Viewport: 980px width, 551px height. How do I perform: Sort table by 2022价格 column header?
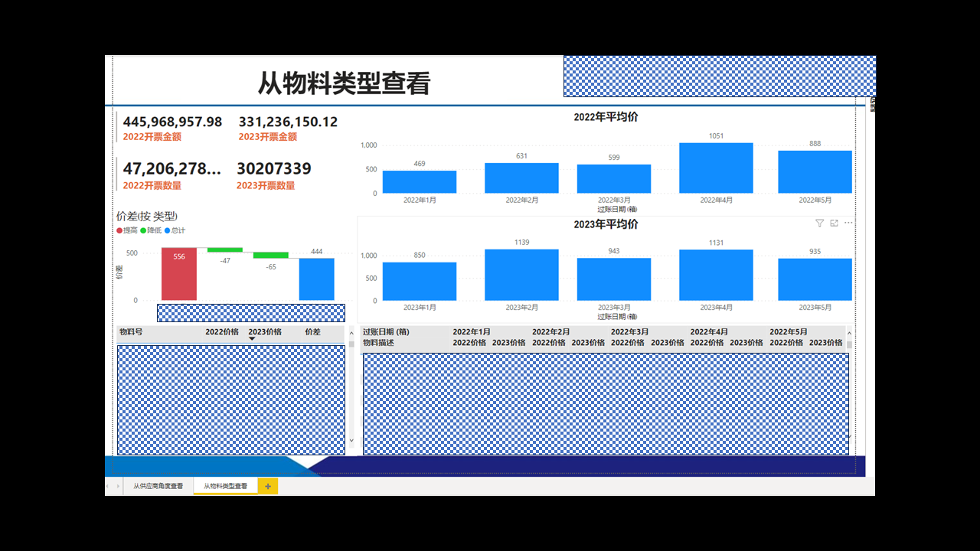(x=221, y=332)
